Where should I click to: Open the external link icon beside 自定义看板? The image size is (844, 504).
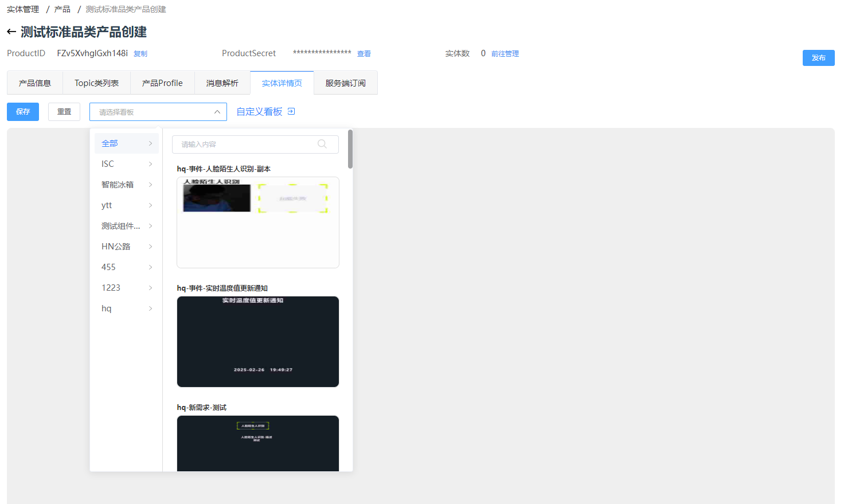click(x=291, y=111)
